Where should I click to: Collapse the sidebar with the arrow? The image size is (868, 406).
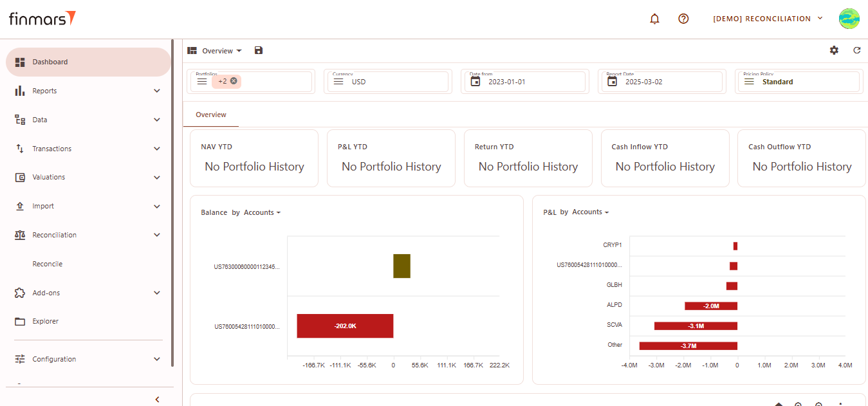[158, 400]
